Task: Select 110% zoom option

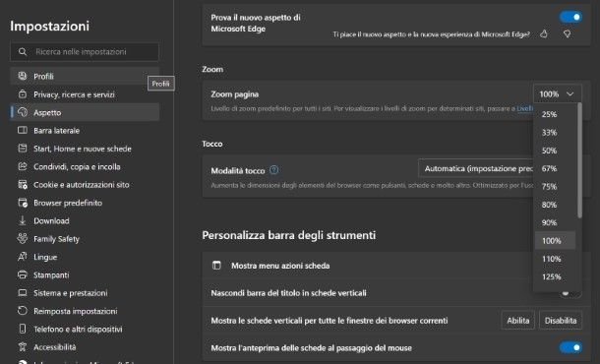Action: [x=555, y=259]
